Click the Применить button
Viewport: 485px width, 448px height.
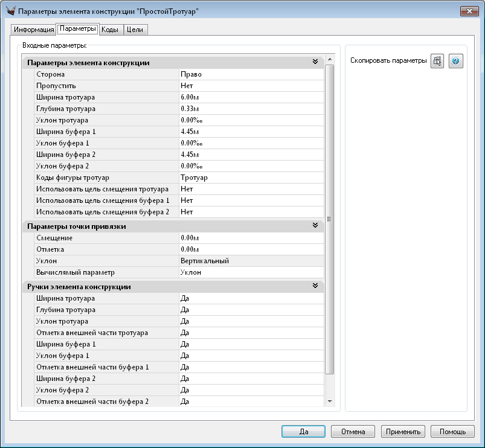403,432
